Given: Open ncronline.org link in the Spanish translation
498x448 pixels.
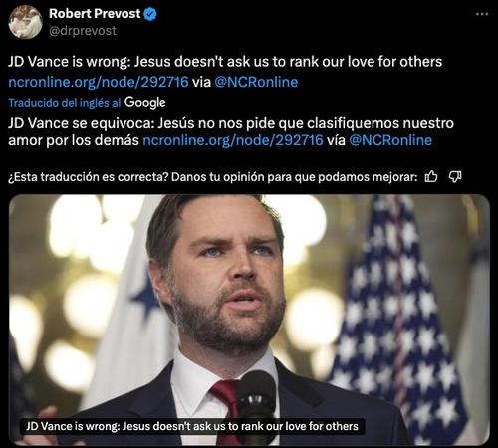Looking at the screenshot, I should pyautogui.click(x=233, y=140).
